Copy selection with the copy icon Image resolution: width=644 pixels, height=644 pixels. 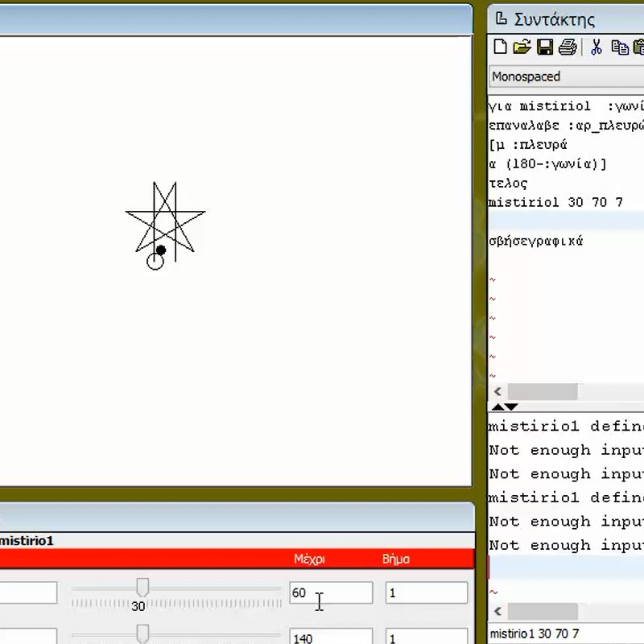click(620, 47)
